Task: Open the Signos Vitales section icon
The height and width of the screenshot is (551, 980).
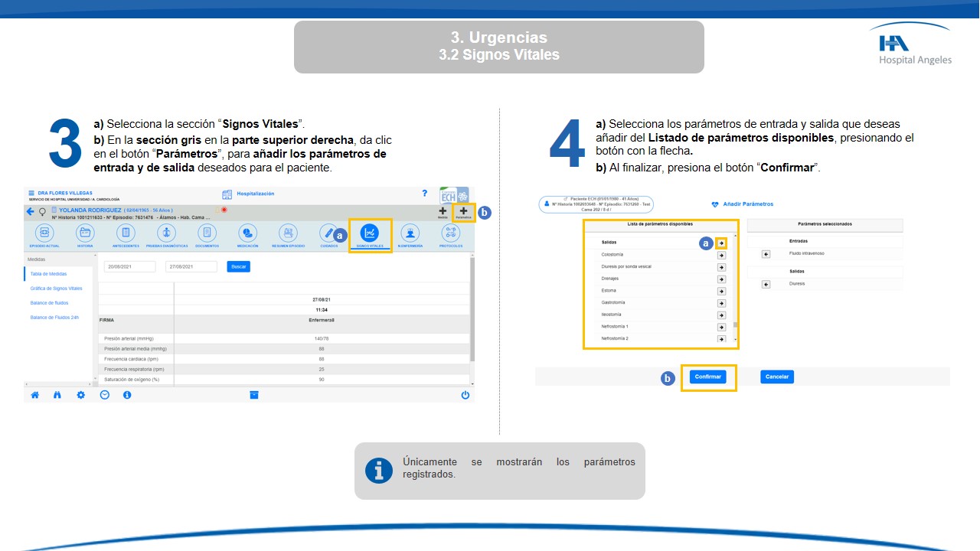Action: [x=370, y=233]
